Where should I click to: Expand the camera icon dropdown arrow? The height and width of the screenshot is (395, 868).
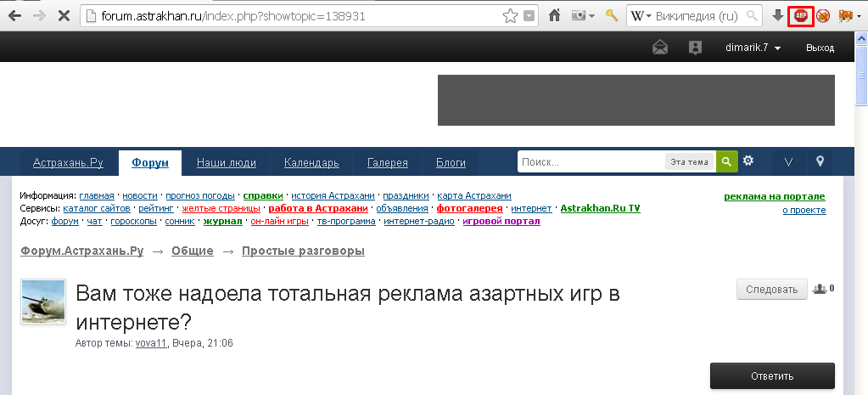[x=591, y=16]
